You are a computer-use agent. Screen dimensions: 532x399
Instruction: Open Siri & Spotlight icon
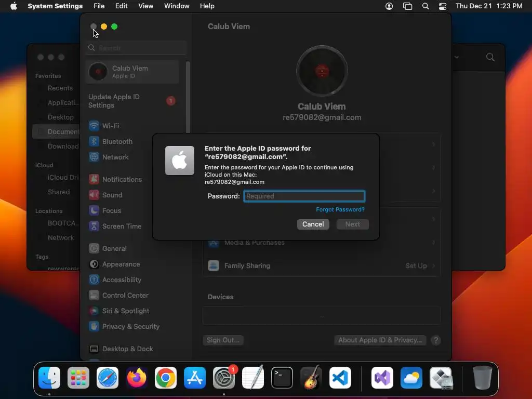tap(94, 311)
